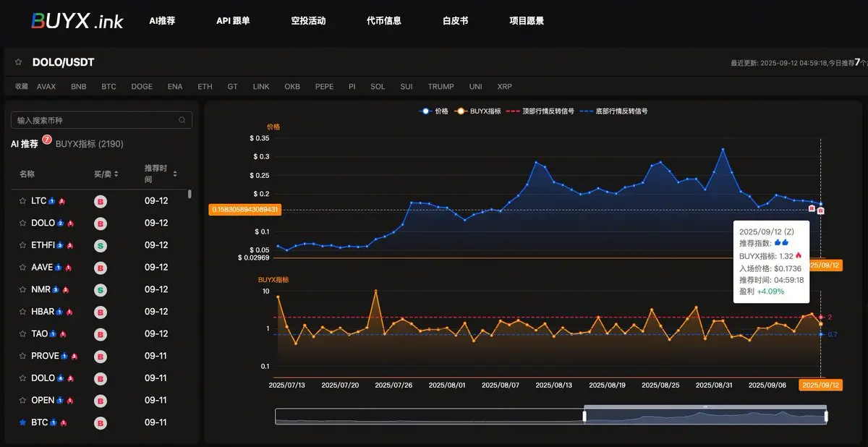Click the 0.1583058943089431 price label
The width and height of the screenshot is (868, 447).
[x=245, y=209]
